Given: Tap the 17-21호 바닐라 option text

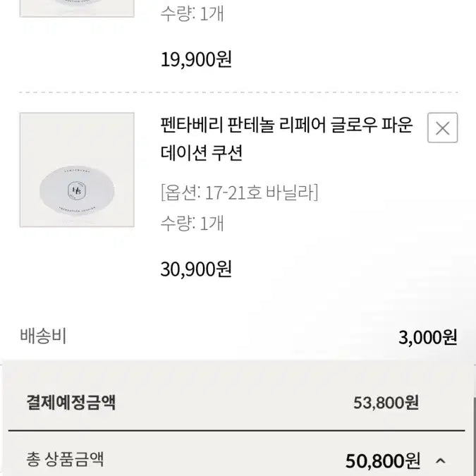Looking at the screenshot, I should tap(262, 192).
